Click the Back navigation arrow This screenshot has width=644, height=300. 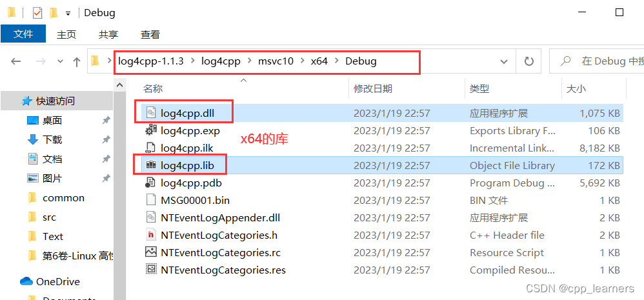click(x=16, y=61)
